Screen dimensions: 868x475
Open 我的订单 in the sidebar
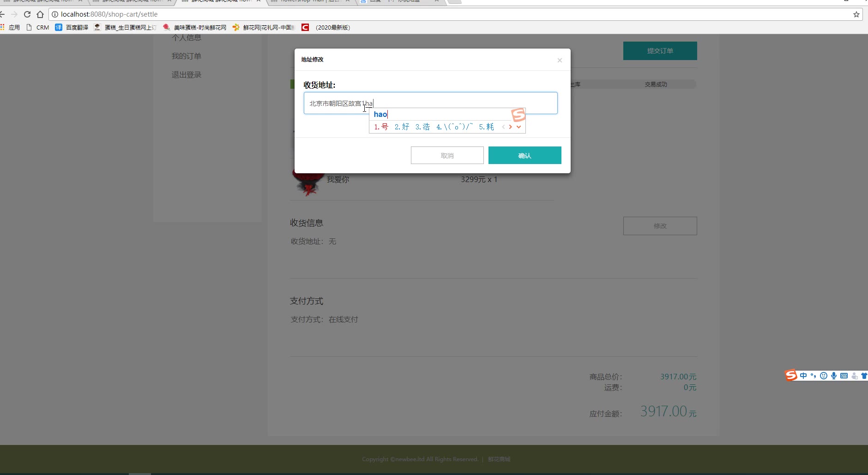[187, 56]
